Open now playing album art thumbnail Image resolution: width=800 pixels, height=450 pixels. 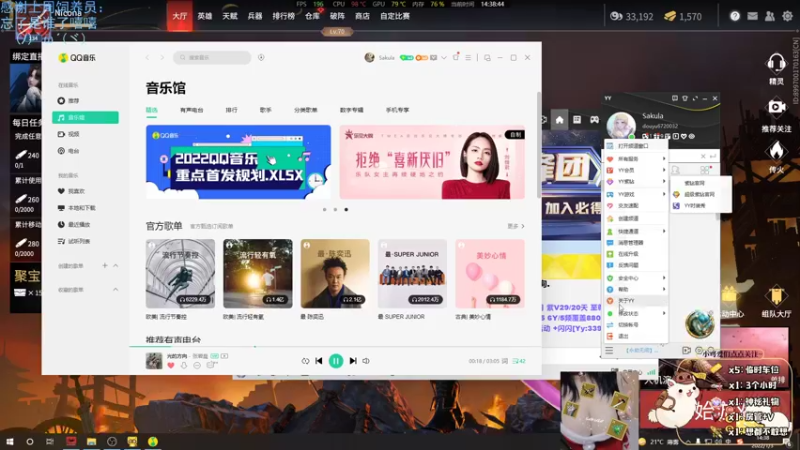[x=154, y=360]
